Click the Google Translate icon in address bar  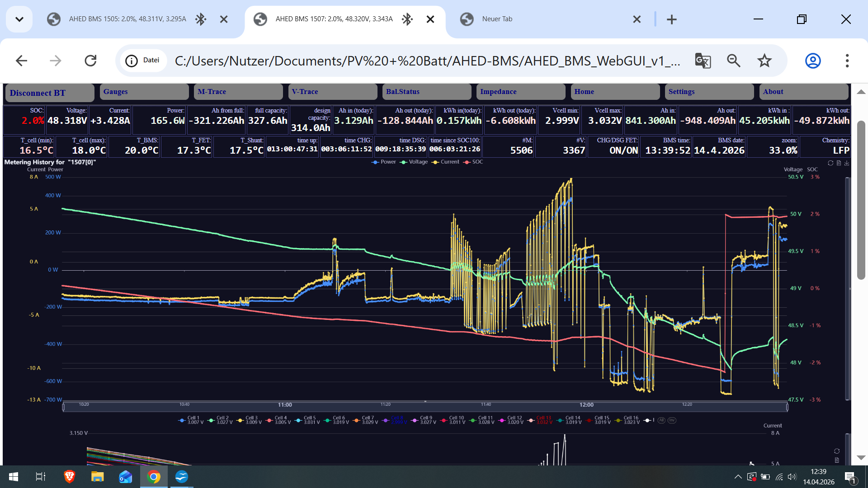[703, 61]
